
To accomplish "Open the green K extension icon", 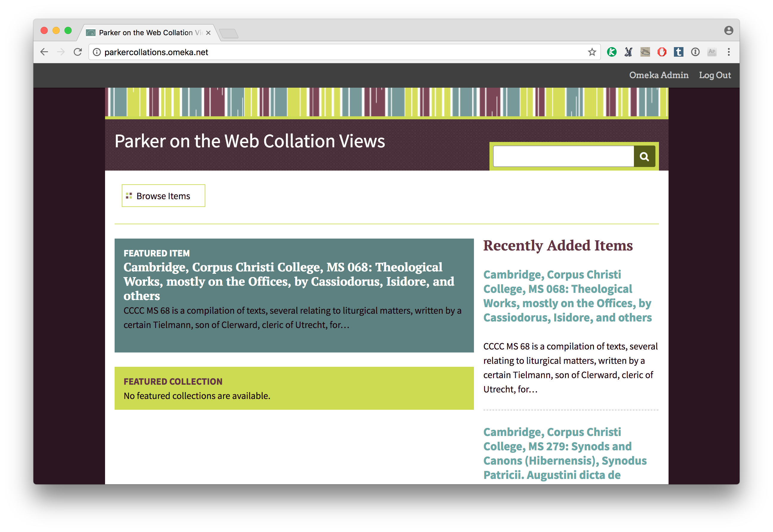I will (x=612, y=52).
